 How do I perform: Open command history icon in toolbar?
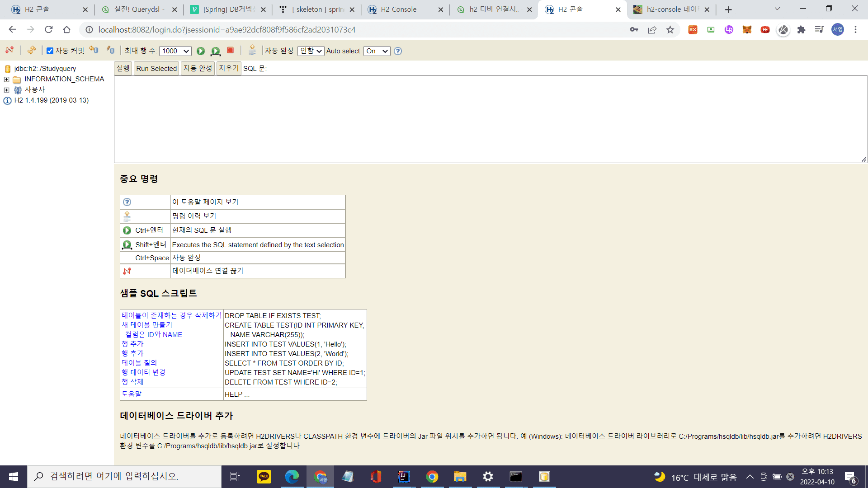(252, 50)
